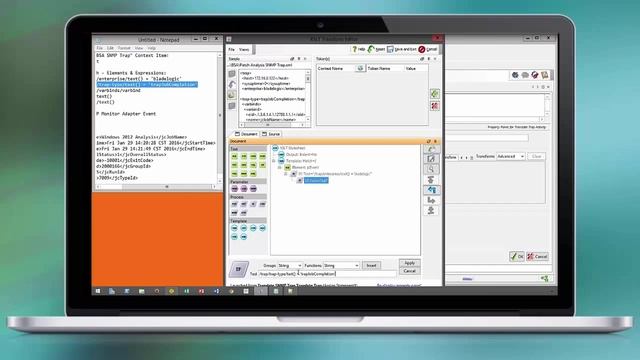The height and width of the screenshot is (360, 640).
Task: Click Save and Exit in the toolbar
Action: click(x=402, y=49)
